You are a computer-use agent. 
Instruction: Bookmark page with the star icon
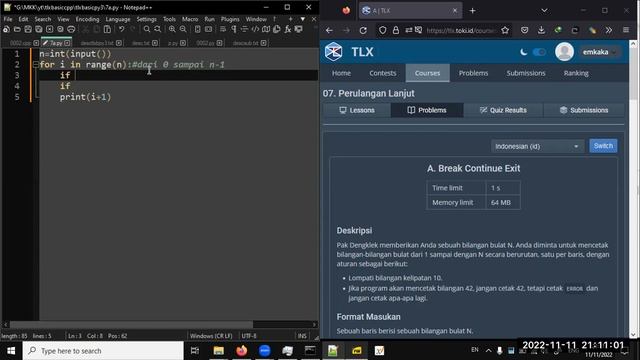click(x=505, y=30)
